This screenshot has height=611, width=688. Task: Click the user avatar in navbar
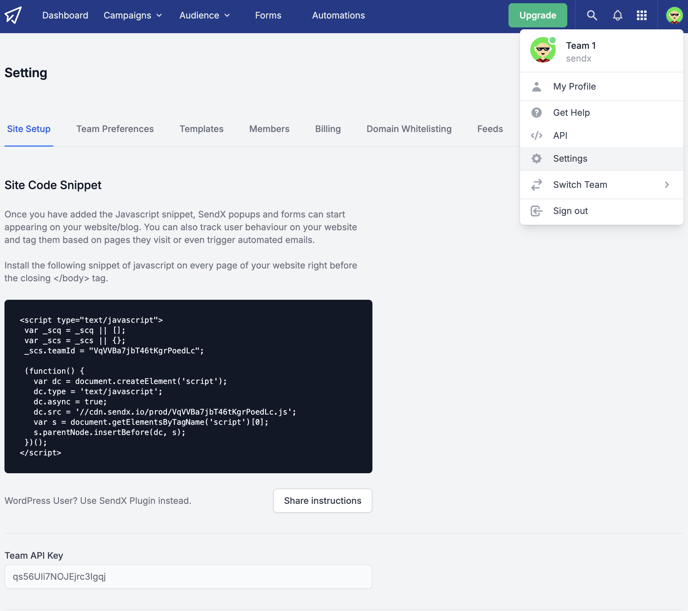pos(674,15)
